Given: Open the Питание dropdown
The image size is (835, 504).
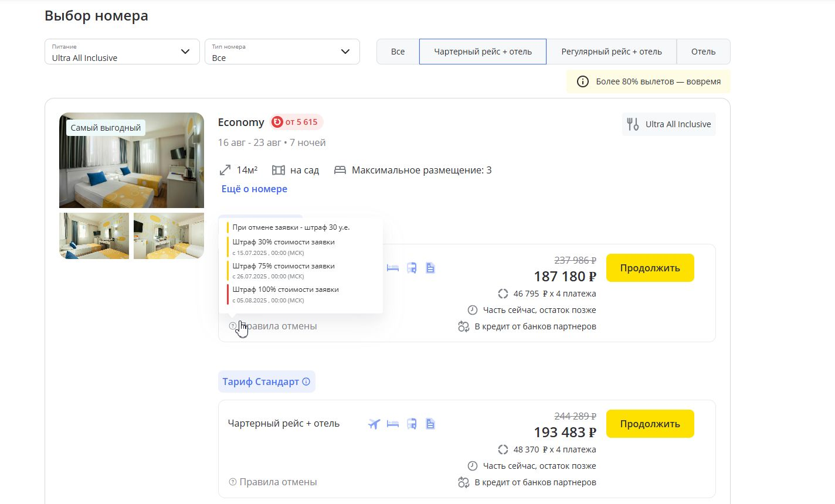Looking at the screenshot, I should point(122,52).
